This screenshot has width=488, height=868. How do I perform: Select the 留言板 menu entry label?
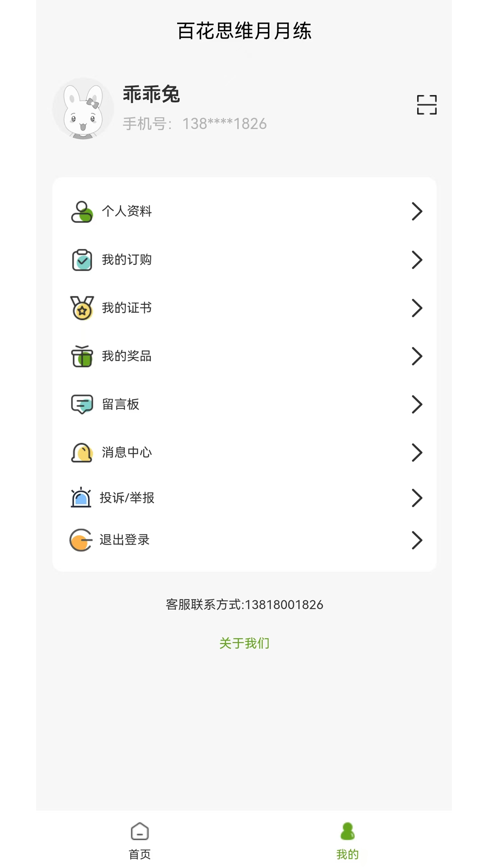(x=120, y=404)
